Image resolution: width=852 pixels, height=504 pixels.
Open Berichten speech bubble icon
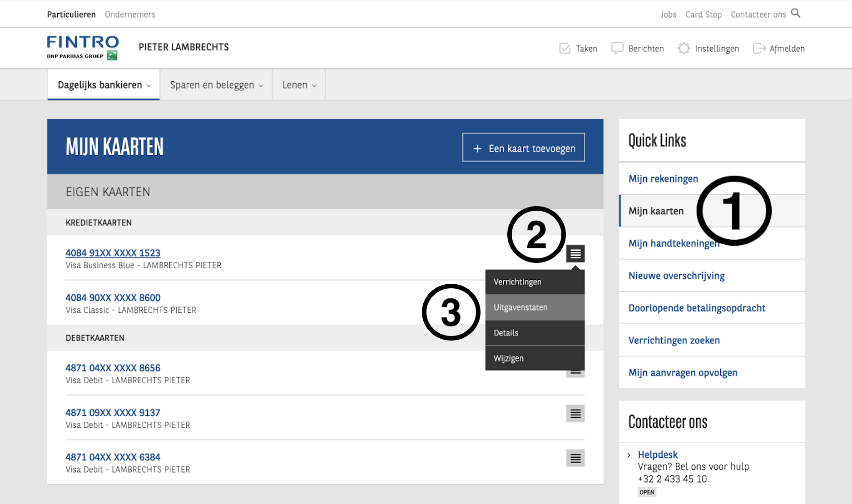click(617, 48)
